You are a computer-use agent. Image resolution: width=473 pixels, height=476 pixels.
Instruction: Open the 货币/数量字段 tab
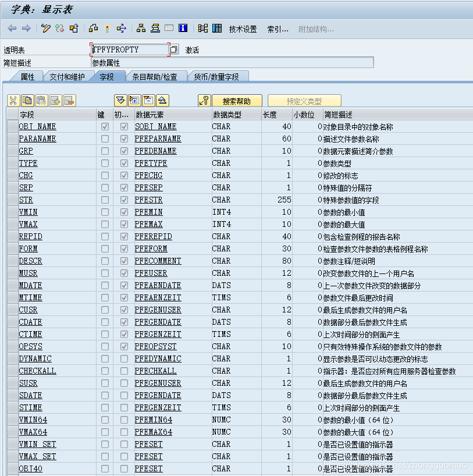pos(216,77)
